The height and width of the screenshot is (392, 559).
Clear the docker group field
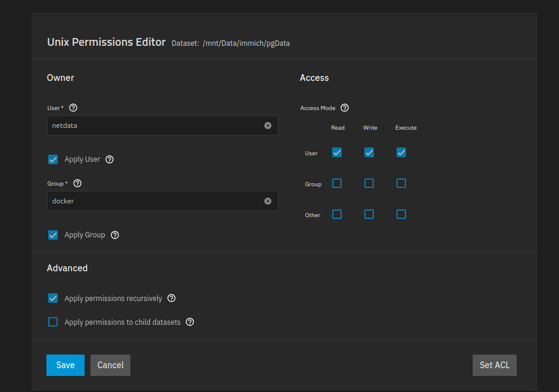point(268,201)
